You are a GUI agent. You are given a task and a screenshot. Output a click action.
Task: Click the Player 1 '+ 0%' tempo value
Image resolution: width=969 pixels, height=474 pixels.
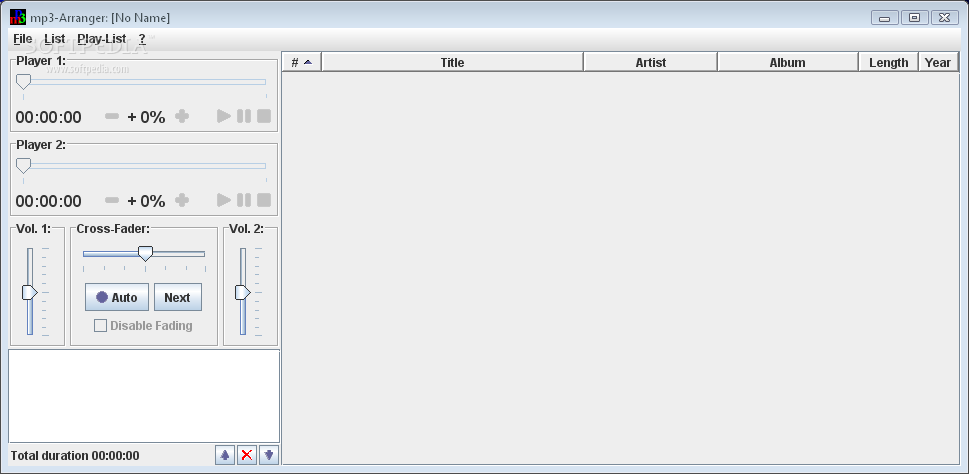click(146, 117)
